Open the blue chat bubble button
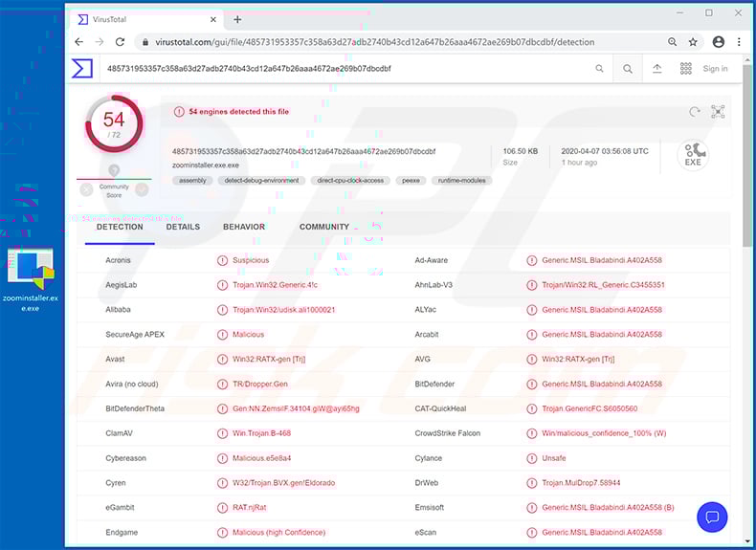This screenshot has width=756, height=550. pyautogui.click(x=712, y=517)
